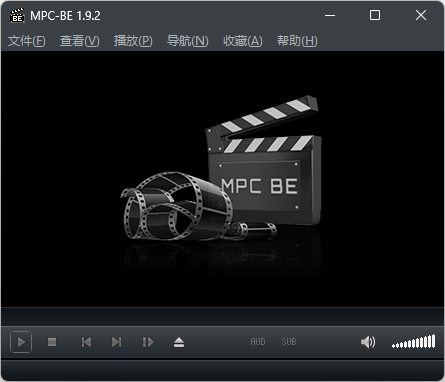Jump to the previous file
The height and width of the screenshot is (382, 445).
(86, 342)
